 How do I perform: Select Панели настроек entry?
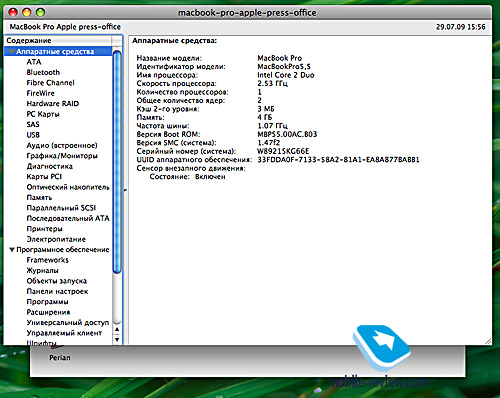coord(57,291)
